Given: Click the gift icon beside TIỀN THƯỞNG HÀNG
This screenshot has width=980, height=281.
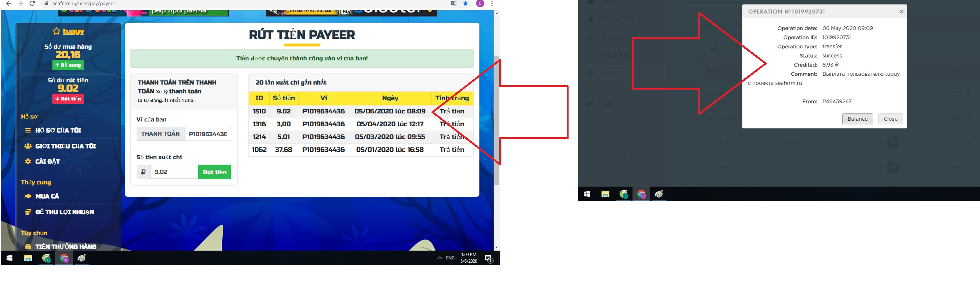Looking at the screenshot, I should point(28,247).
